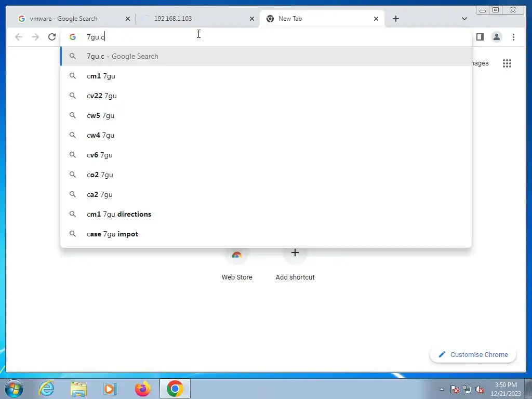Select the 'cw4 7gu' suggestion
Image resolution: width=532 pixels, height=399 pixels.
266,135
